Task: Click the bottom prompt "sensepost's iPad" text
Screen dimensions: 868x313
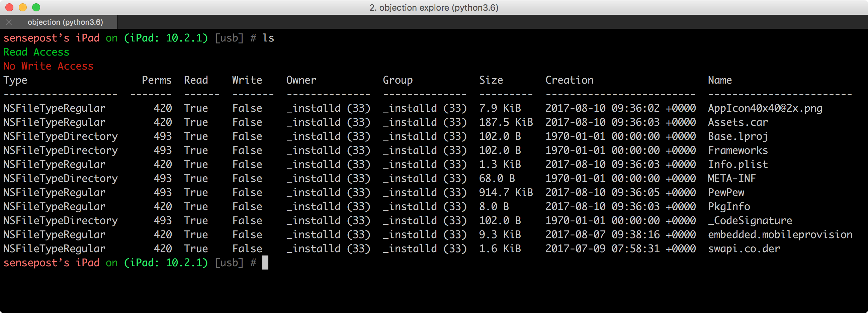Action: 52,263
